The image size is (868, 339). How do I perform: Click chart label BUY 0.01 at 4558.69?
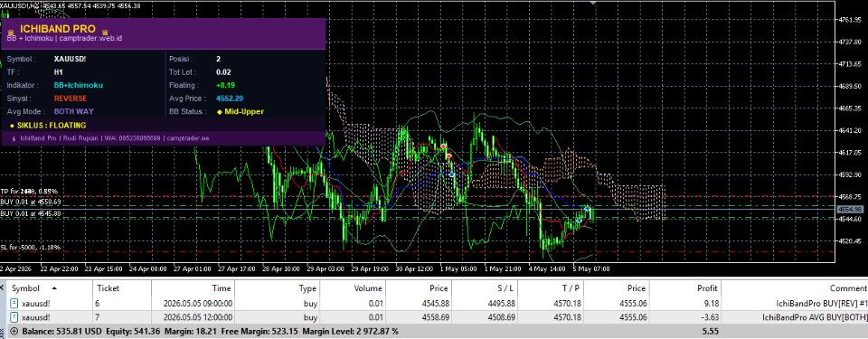click(31, 202)
